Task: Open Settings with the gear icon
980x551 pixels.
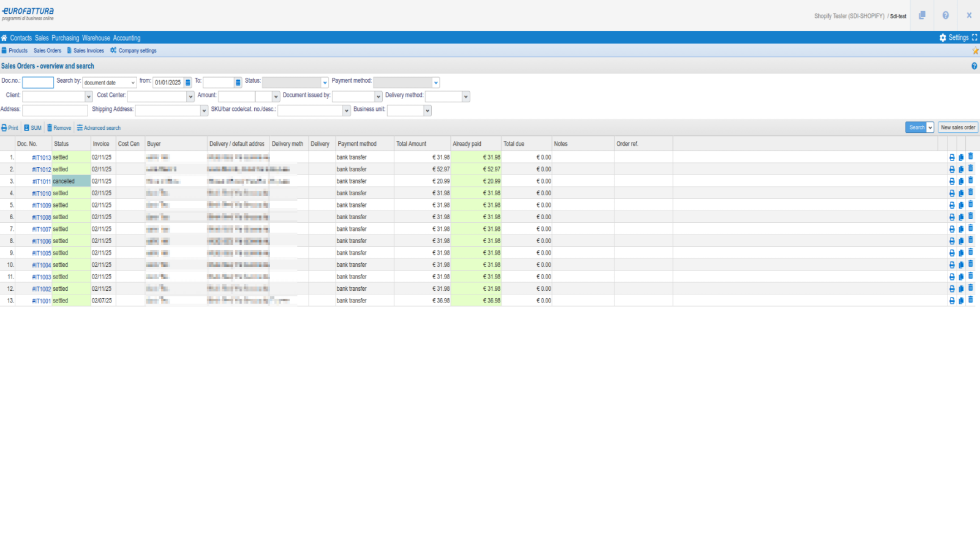Action: tap(954, 37)
